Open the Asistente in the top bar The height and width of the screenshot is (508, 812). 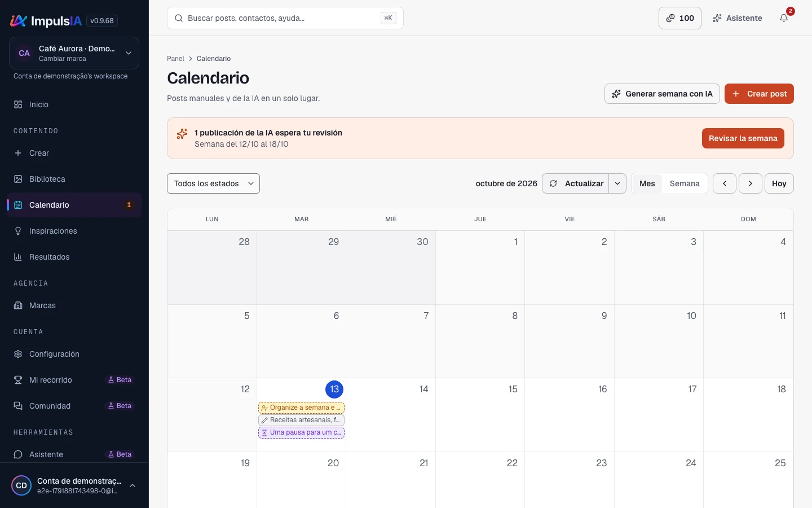pos(738,18)
